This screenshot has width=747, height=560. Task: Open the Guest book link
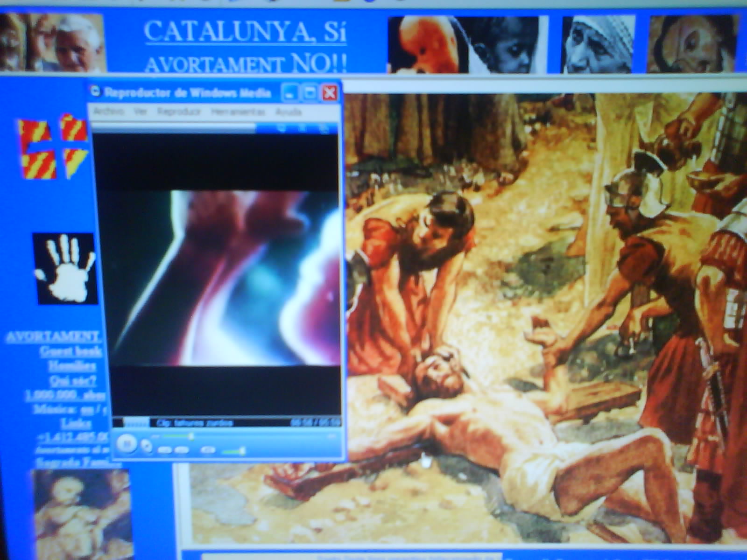point(70,351)
